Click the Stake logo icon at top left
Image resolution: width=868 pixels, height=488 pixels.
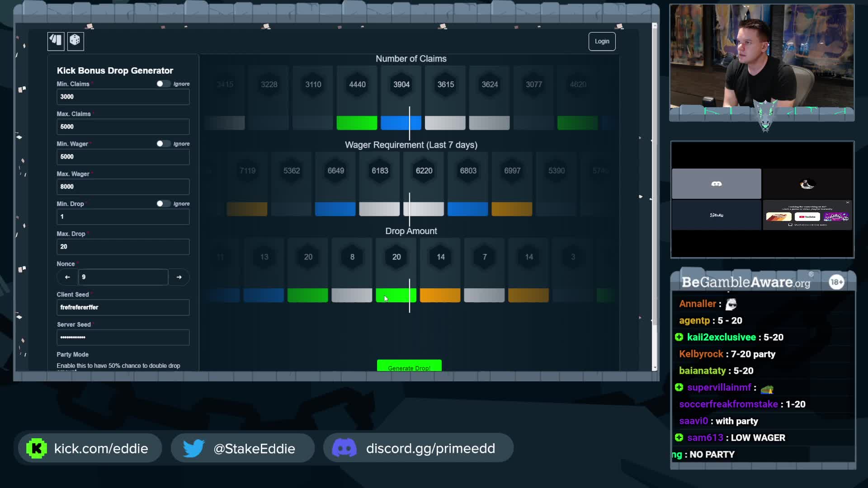[56, 41]
